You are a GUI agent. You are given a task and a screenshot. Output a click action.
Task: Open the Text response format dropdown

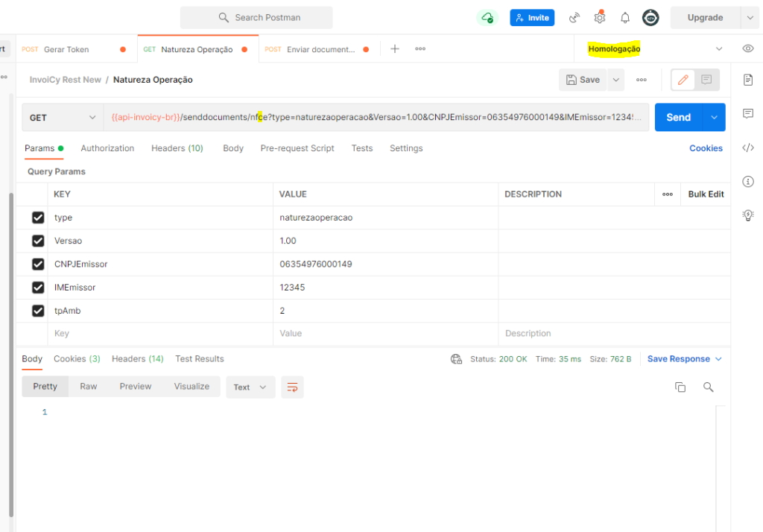[x=250, y=387]
